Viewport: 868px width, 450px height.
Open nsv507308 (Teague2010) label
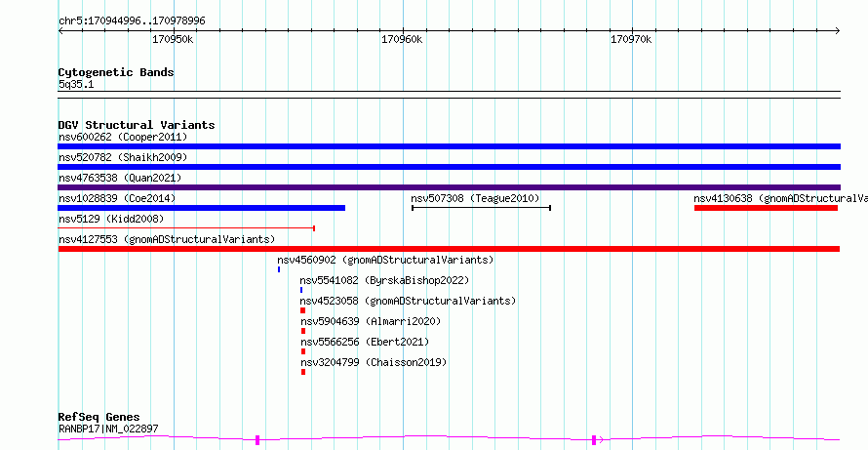[x=475, y=198]
